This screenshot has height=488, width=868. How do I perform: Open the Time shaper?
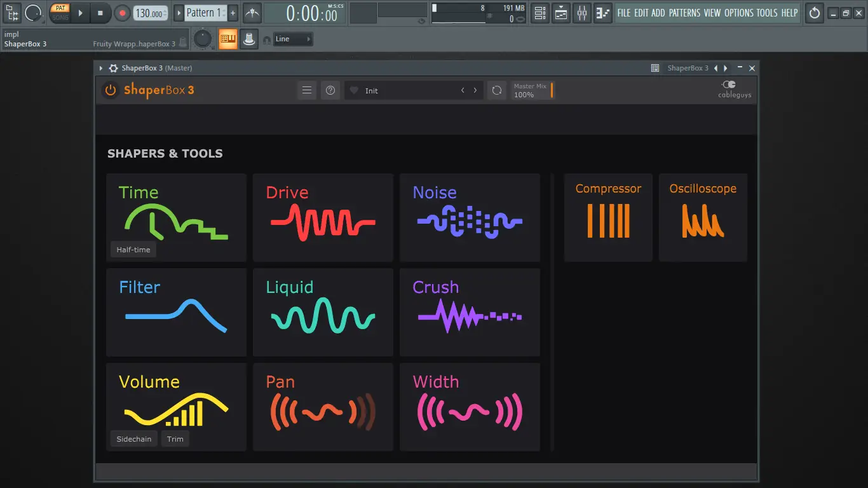(x=176, y=217)
